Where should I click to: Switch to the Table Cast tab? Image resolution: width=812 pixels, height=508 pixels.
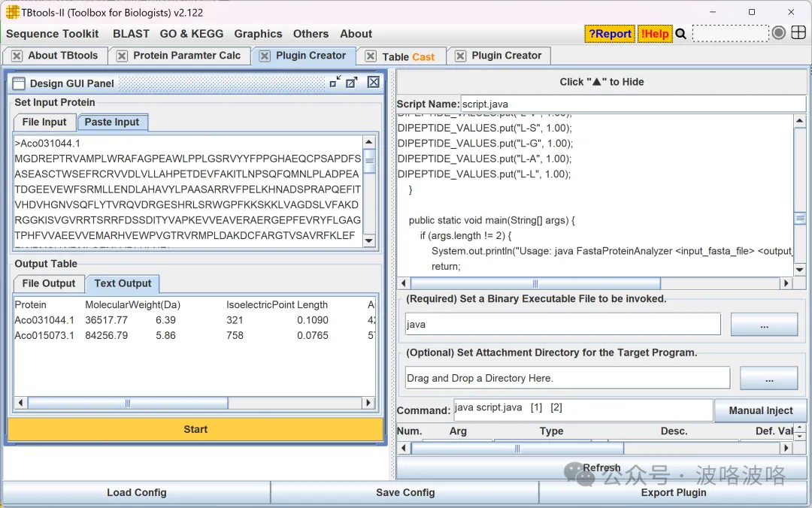[x=408, y=57]
